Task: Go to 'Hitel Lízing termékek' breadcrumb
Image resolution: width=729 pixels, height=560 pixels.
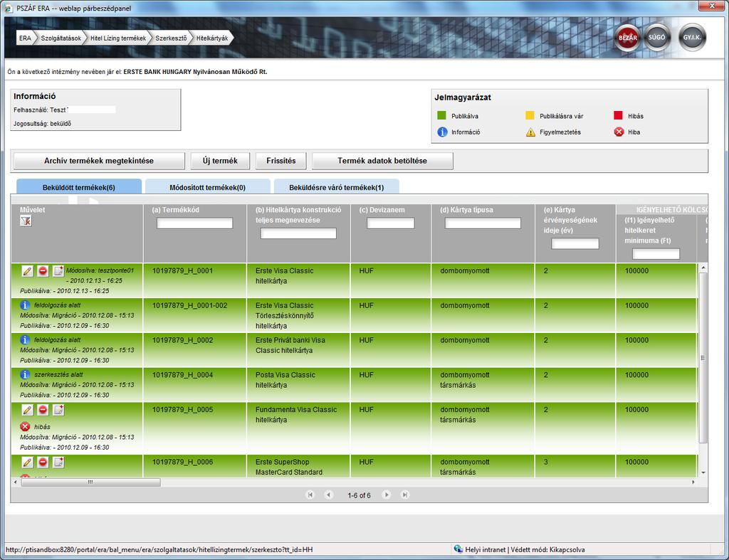Action: [x=118, y=38]
